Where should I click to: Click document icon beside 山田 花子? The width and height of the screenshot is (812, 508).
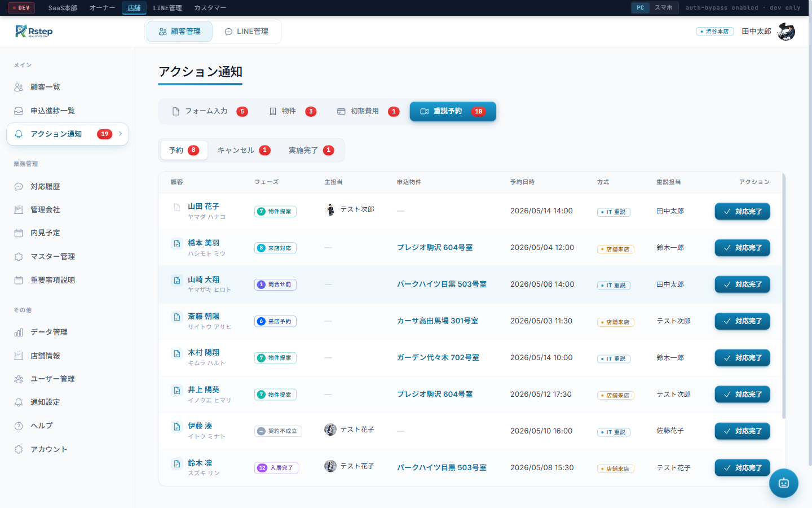177,207
